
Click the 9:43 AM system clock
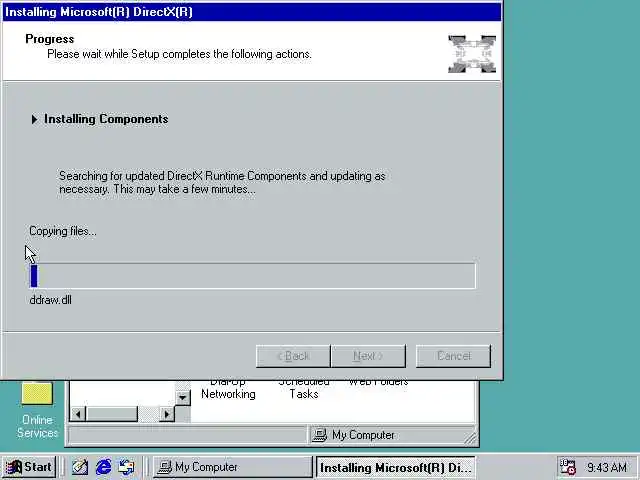[607, 467]
